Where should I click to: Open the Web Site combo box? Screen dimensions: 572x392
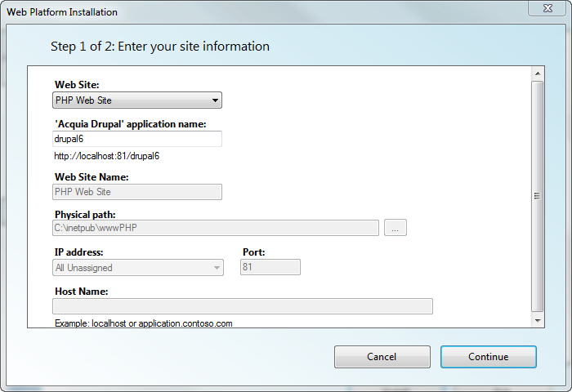[x=137, y=100]
